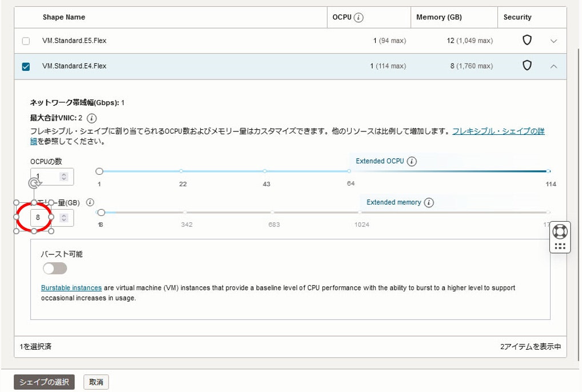Click the Extended memory info icon

(429, 202)
